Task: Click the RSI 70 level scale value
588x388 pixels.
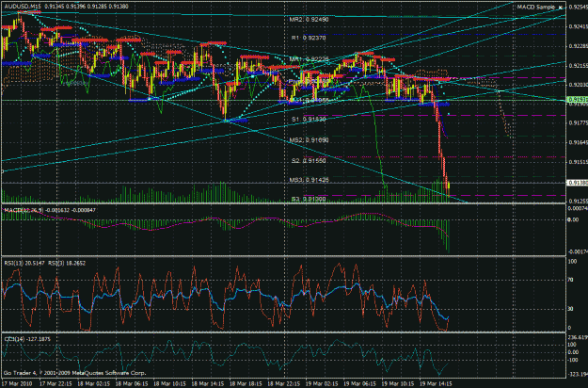Action: coord(572,280)
